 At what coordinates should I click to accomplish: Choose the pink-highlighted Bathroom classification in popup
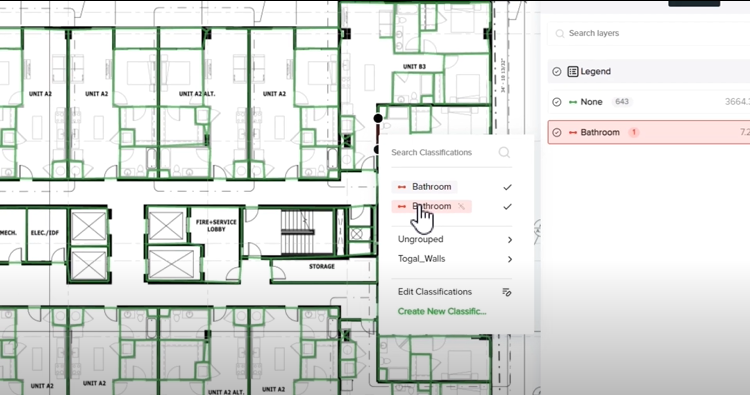[x=431, y=206]
